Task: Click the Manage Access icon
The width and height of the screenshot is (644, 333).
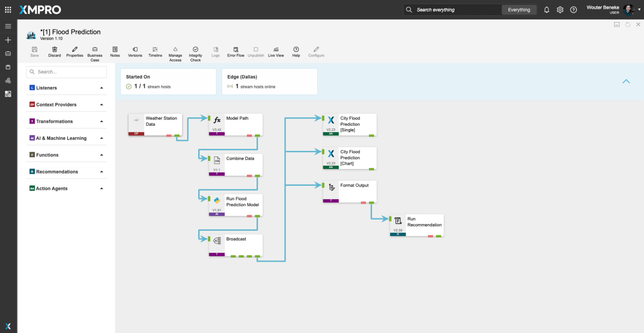Action: (175, 50)
